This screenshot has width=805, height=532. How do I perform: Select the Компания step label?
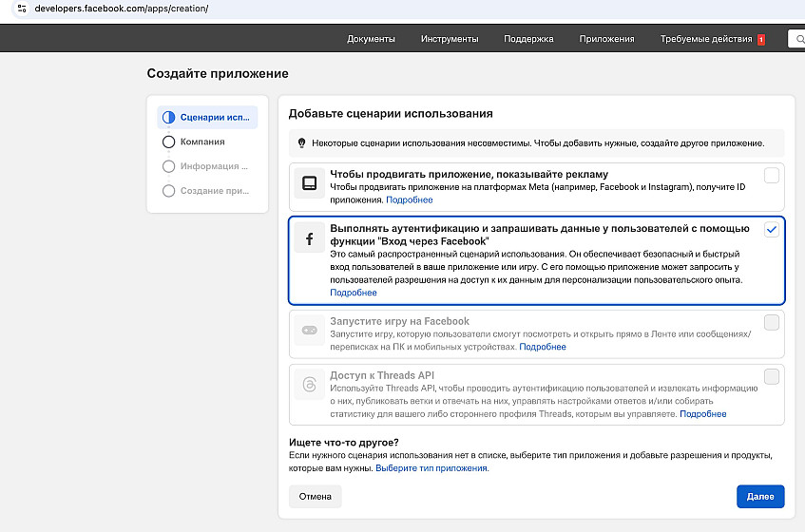202,142
